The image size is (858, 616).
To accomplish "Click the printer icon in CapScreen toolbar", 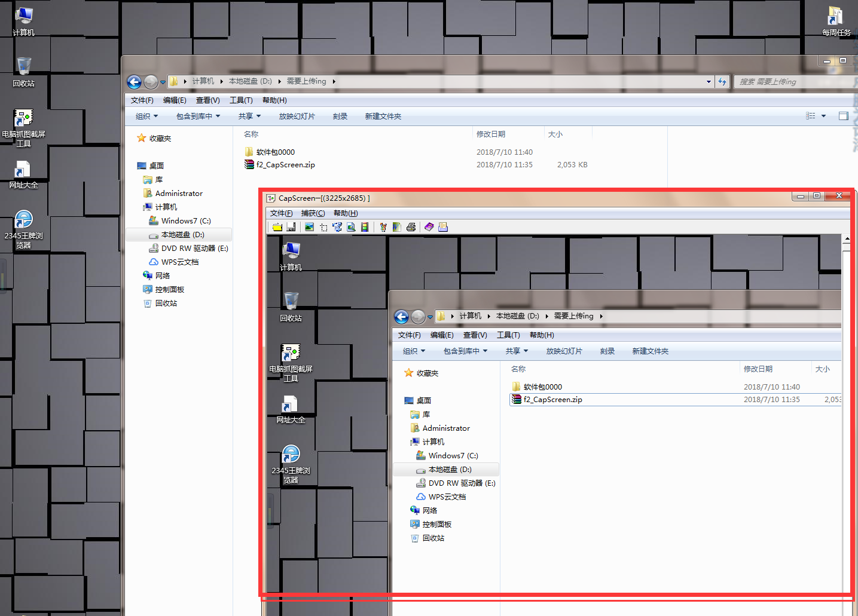I will (411, 227).
